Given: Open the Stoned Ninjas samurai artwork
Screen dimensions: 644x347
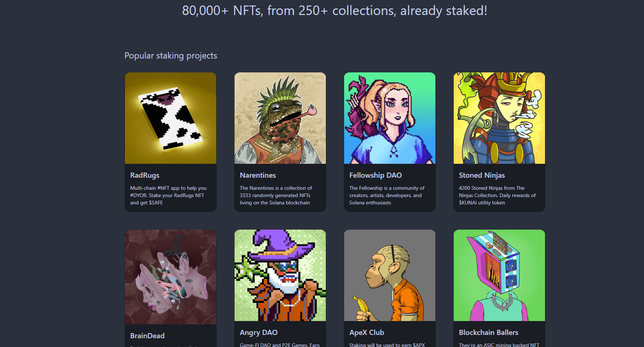Looking at the screenshot, I should click(499, 118).
